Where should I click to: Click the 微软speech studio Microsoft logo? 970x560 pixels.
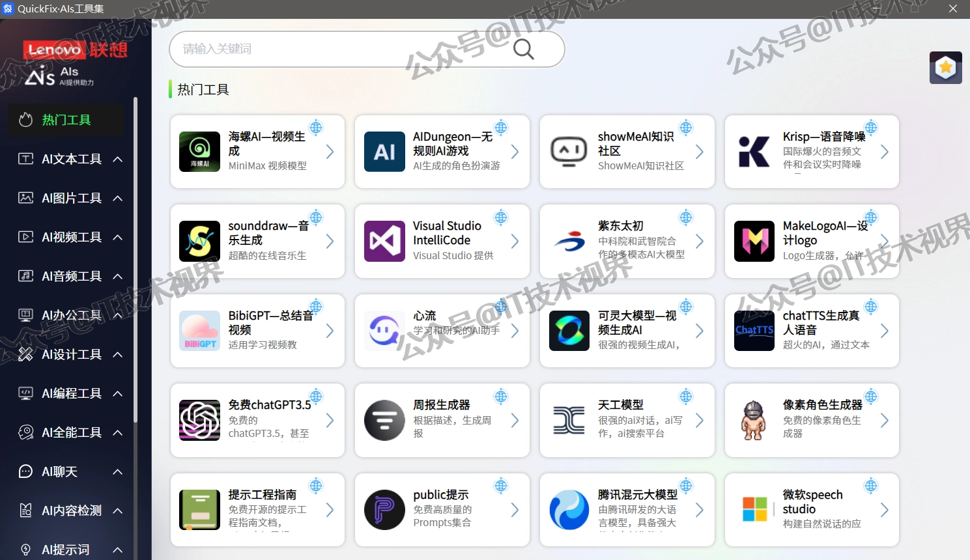coord(754,509)
